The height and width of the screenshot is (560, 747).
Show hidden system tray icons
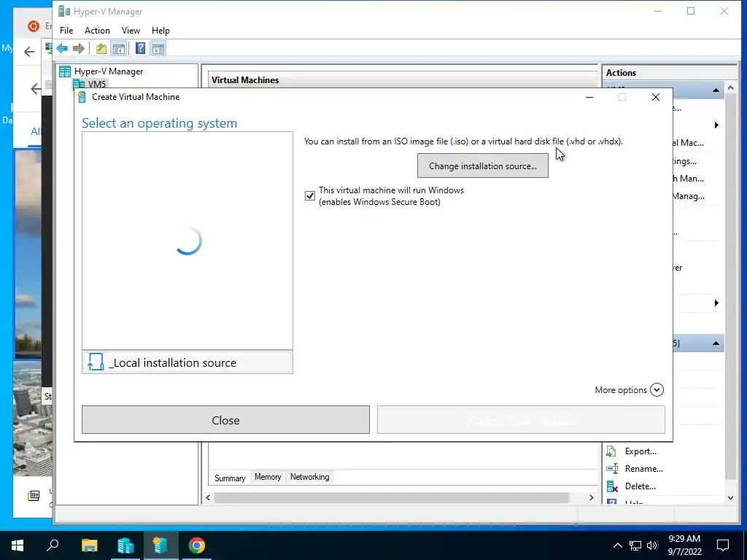tap(617, 545)
